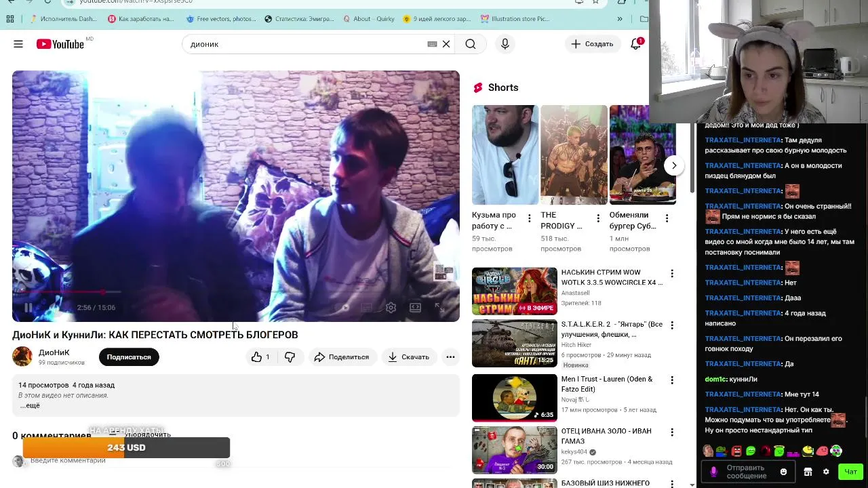
Task: Click purple microphone icon in chat box
Action: [x=713, y=472]
